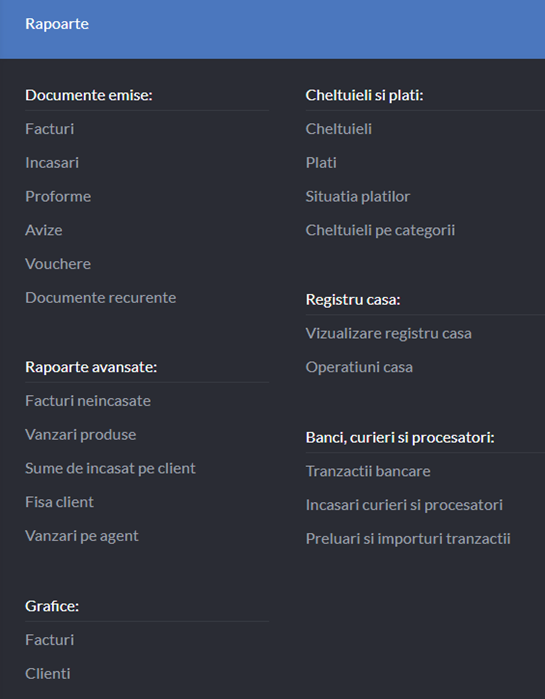Open Facturi neincasate advanced report
Viewport: 545px width, 699px height.
pos(88,401)
